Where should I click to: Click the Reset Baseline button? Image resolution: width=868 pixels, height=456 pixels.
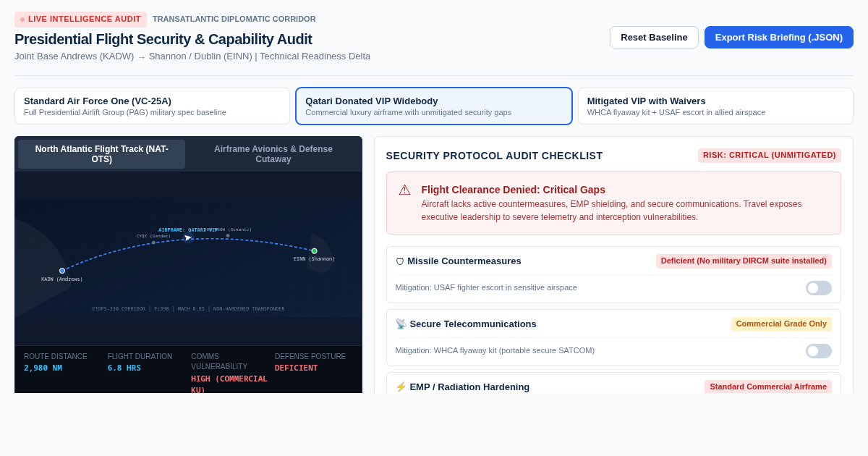654,38
